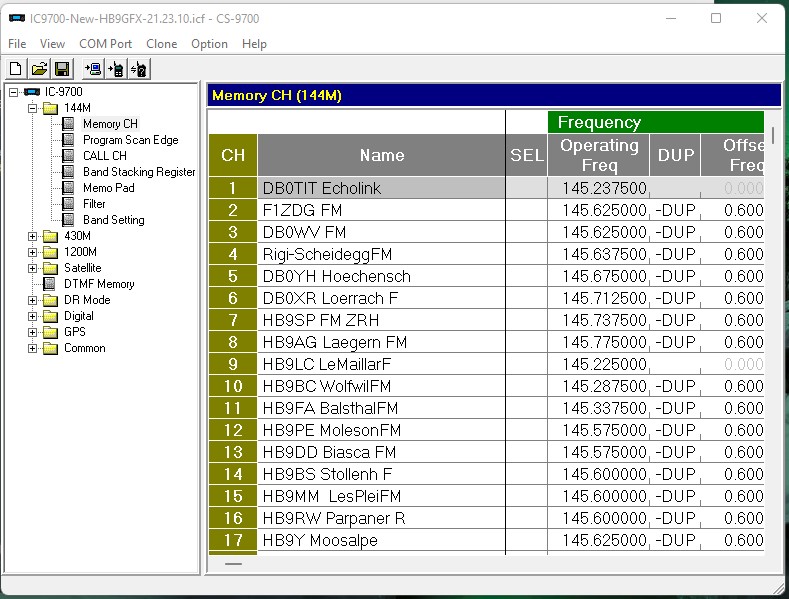Click the transceiver information icon
The height and width of the screenshot is (599, 789).
139,69
